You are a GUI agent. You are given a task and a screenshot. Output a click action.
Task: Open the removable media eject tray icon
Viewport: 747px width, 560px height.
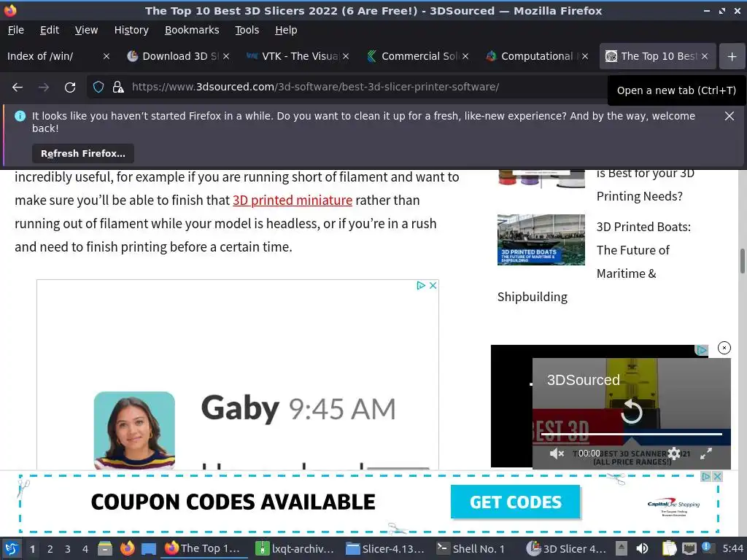click(x=621, y=548)
